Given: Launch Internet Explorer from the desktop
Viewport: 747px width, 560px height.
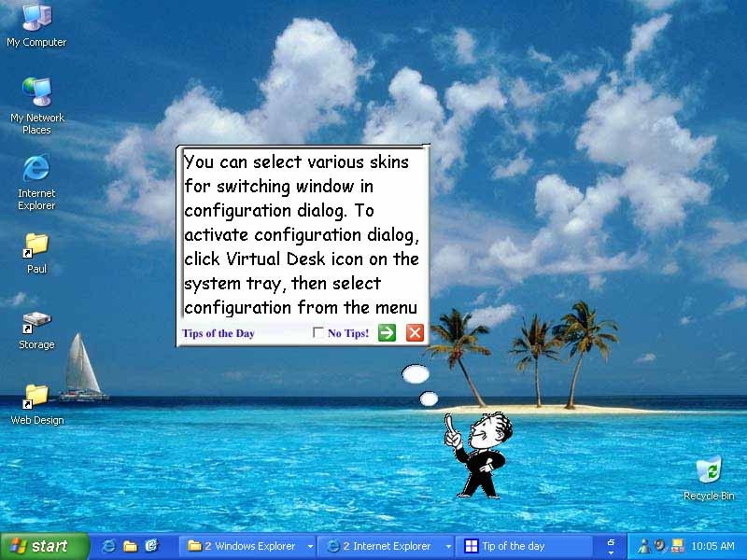Looking at the screenshot, I should (36, 182).
